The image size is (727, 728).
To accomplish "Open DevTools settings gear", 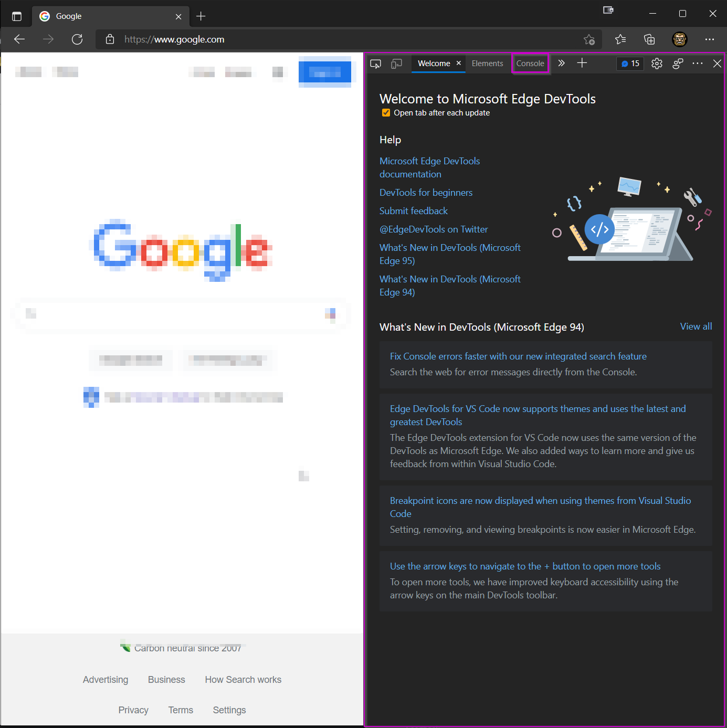I will [657, 64].
